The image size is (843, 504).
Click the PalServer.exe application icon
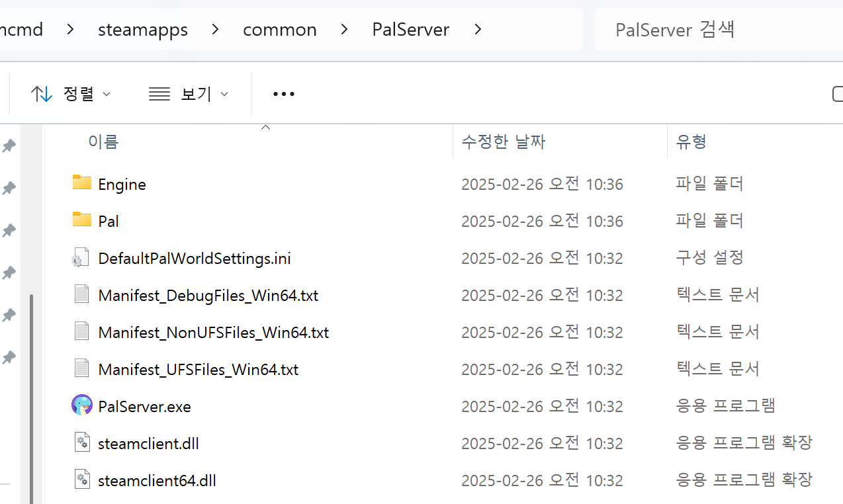click(x=82, y=405)
